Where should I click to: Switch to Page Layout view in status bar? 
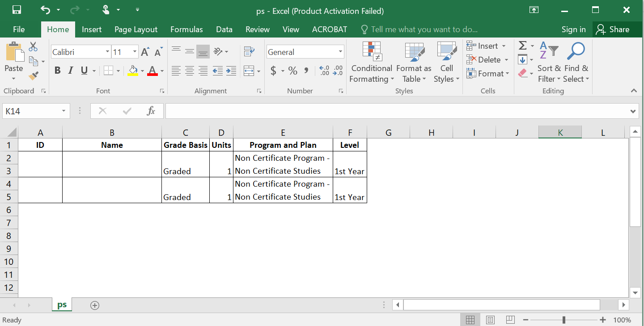point(490,320)
